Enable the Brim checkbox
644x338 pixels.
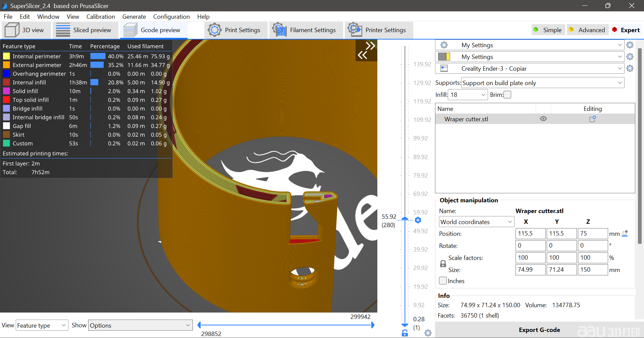(x=507, y=95)
